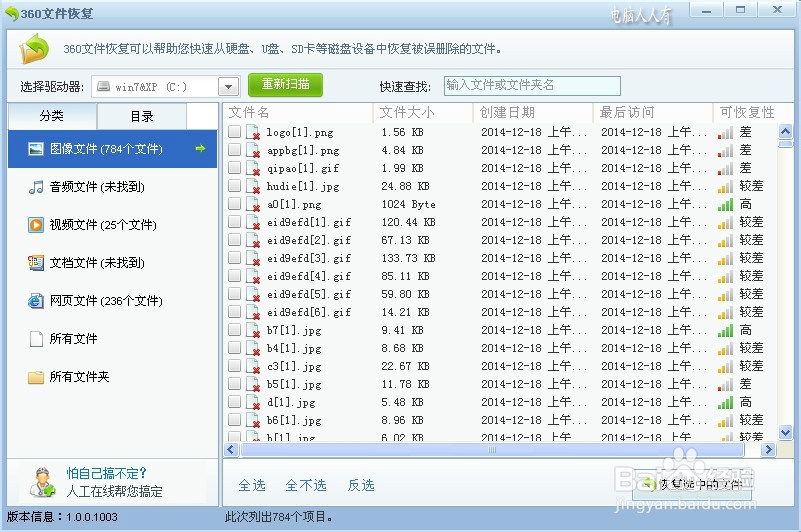The height and width of the screenshot is (532, 801).
Task: Click recoverability signal bars for a0[1].png
Action: pyautogui.click(x=725, y=204)
